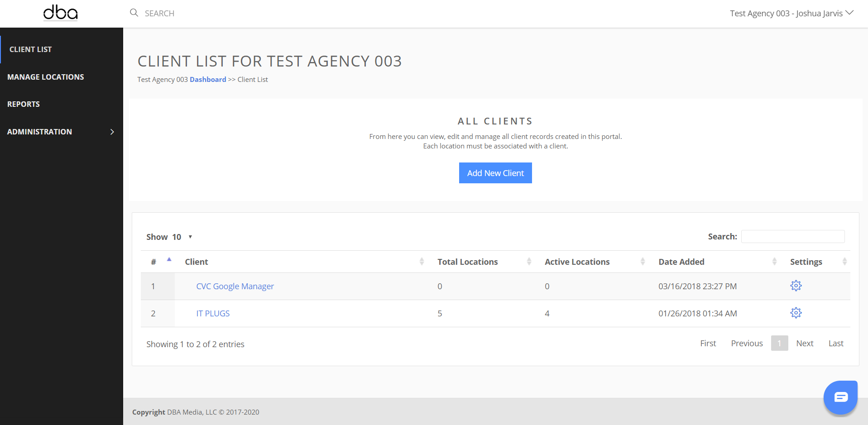868x425 pixels.
Task: Sort table by # column arrow
Action: (x=169, y=260)
